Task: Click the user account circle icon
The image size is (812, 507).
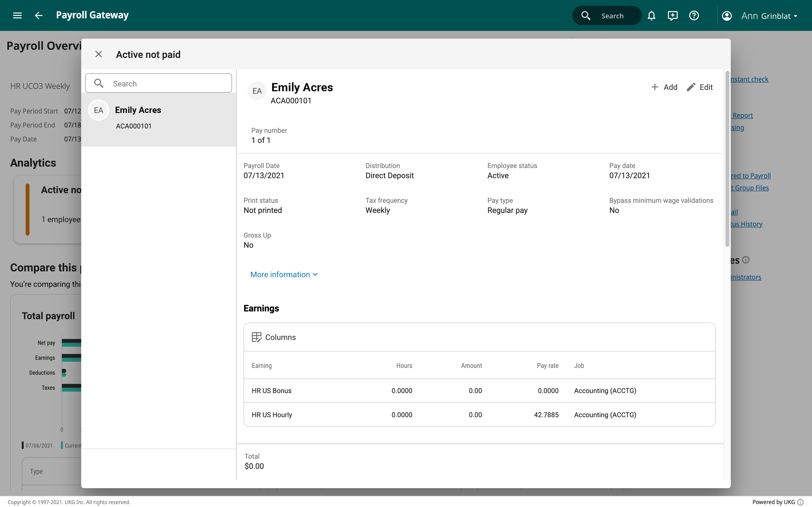Action: coord(727,15)
